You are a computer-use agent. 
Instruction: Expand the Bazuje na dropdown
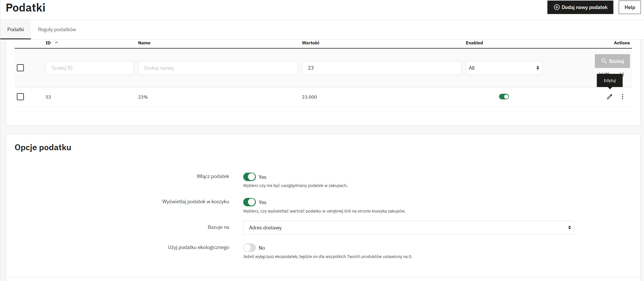tap(408, 228)
